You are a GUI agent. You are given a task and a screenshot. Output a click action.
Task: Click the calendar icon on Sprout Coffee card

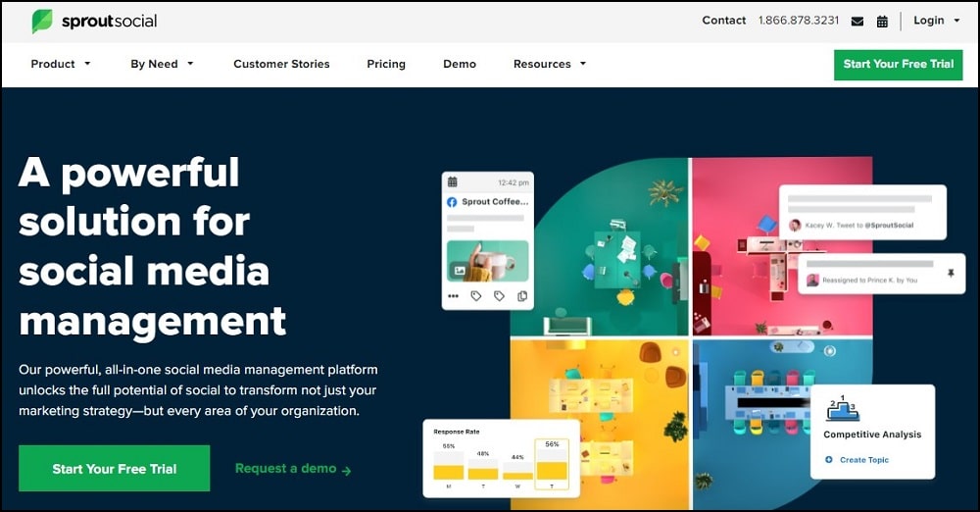453,182
